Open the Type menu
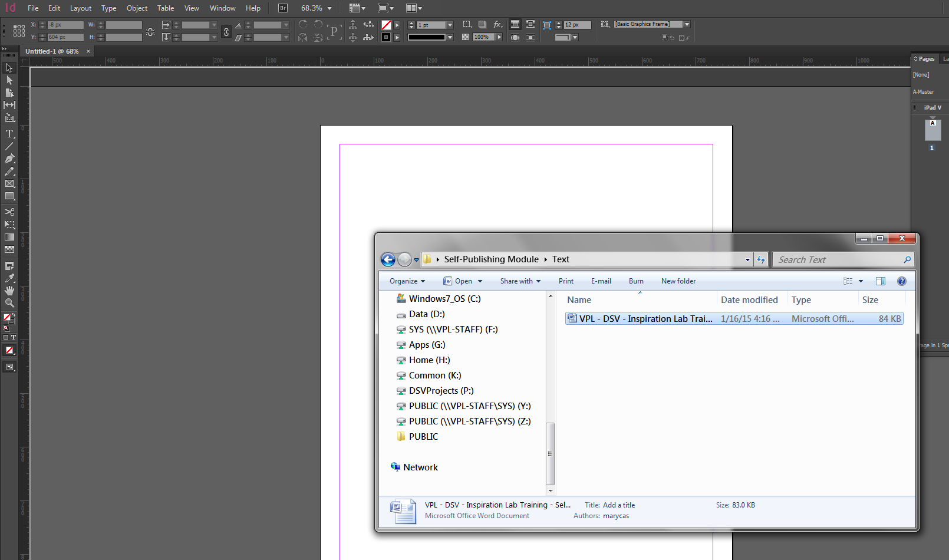 pos(108,8)
